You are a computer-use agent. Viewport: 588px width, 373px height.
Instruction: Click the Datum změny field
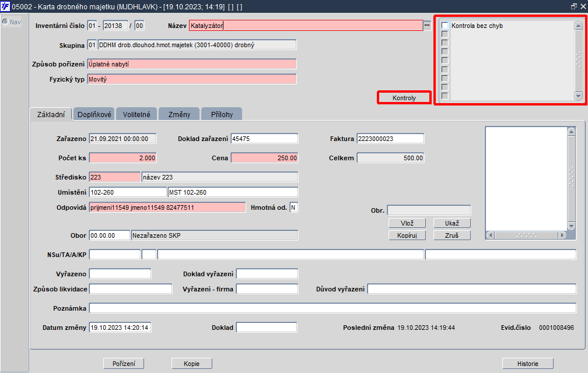120,328
